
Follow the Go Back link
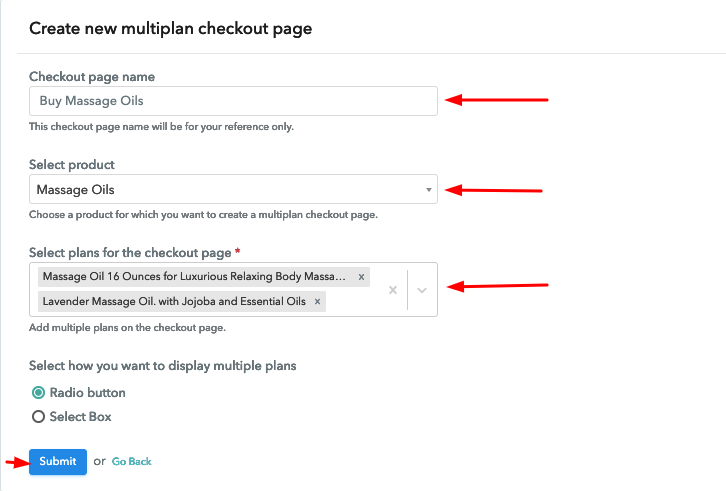[x=131, y=461]
